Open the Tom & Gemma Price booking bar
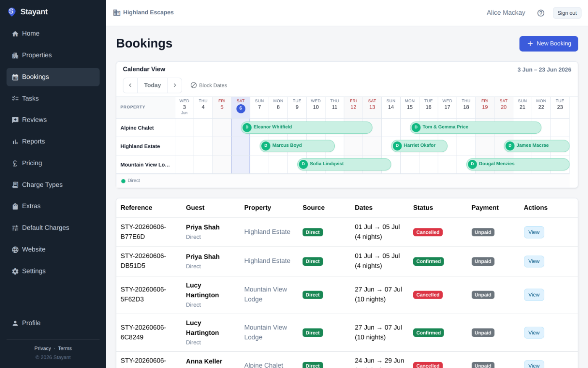This screenshot has height=368, width=588. coord(475,127)
